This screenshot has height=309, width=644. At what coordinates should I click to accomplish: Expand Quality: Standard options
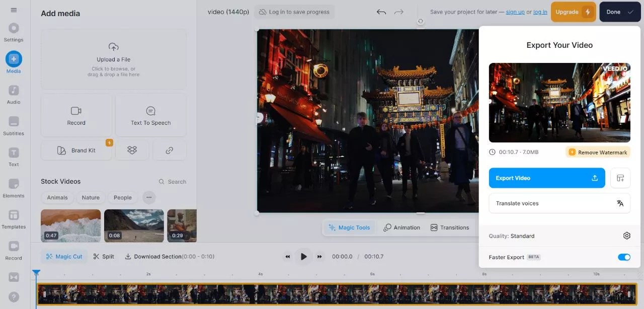coord(512,236)
